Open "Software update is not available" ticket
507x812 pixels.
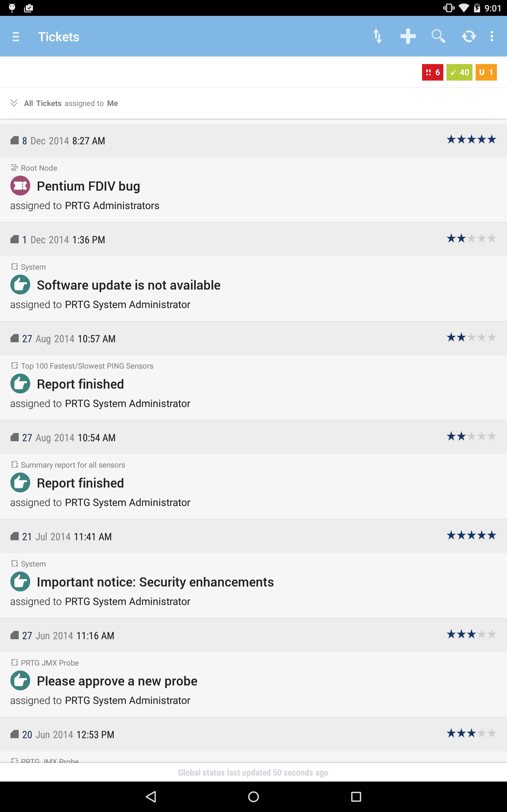coord(128,285)
